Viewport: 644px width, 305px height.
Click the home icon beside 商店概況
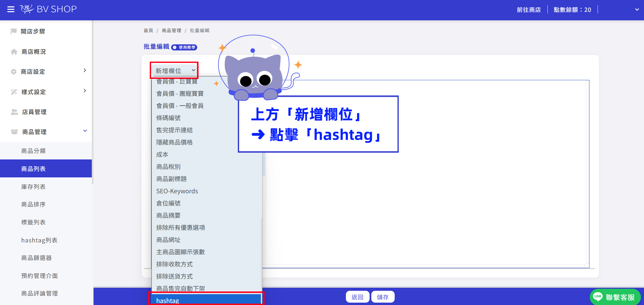[14, 52]
